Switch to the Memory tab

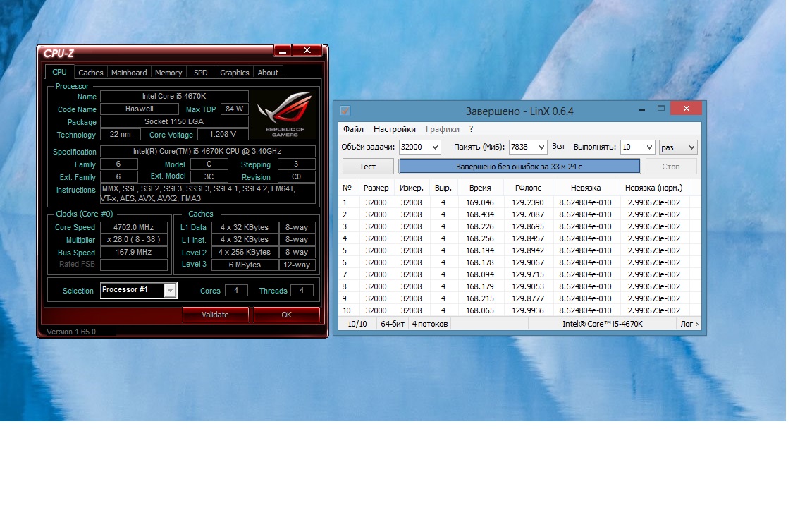click(x=168, y=73)
